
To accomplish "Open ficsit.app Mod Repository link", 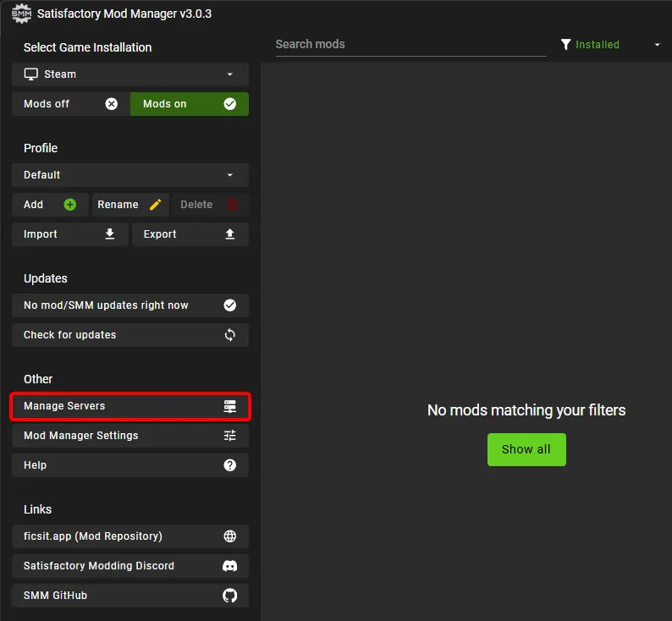I will pyautogui.click(x=130, y=536).
